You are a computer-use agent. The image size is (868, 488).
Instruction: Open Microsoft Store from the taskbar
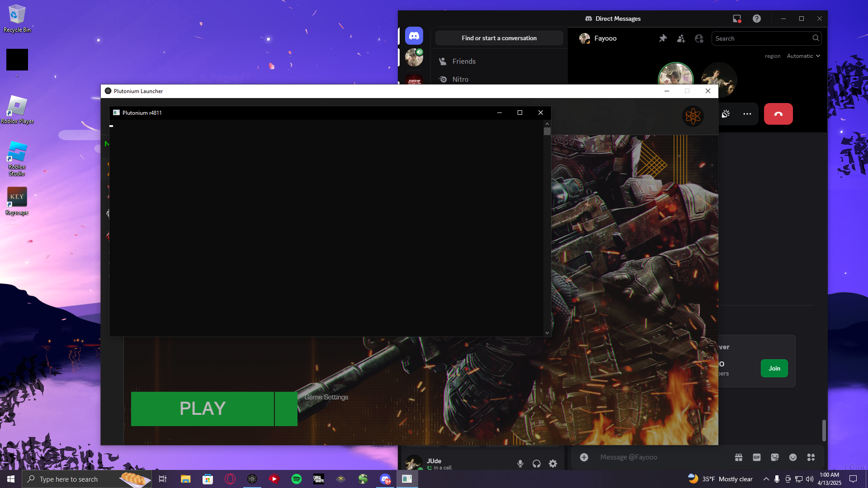tap(208, 479)
